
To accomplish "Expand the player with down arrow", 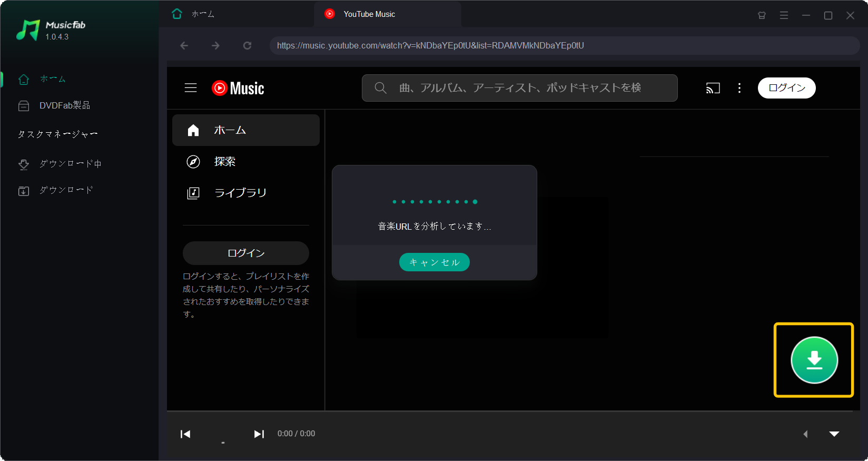I will click(x=834, y=434).
